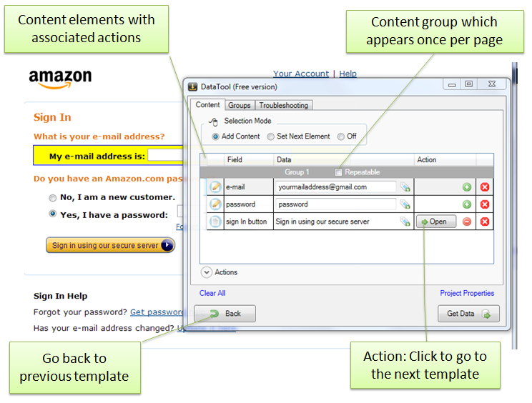Delete the sign In button row
This screenshot has width=532, height=403.
(x=484, y=222)
